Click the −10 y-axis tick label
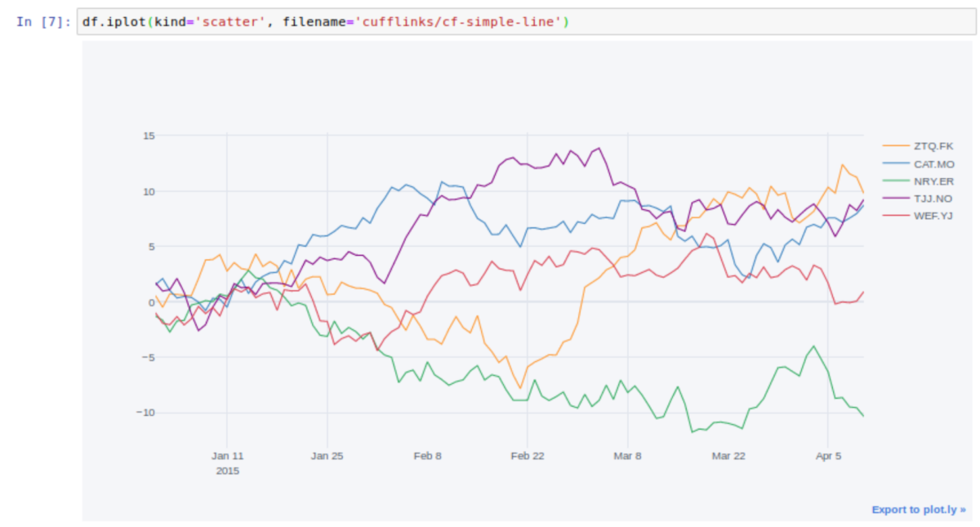 click(x=145, y=412)
